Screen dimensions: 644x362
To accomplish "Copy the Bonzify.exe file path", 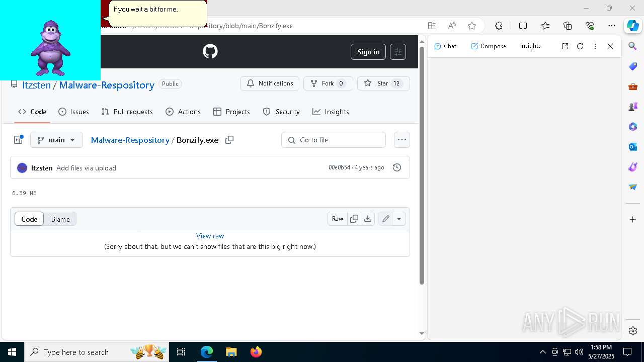I will [x=229, y=140].
